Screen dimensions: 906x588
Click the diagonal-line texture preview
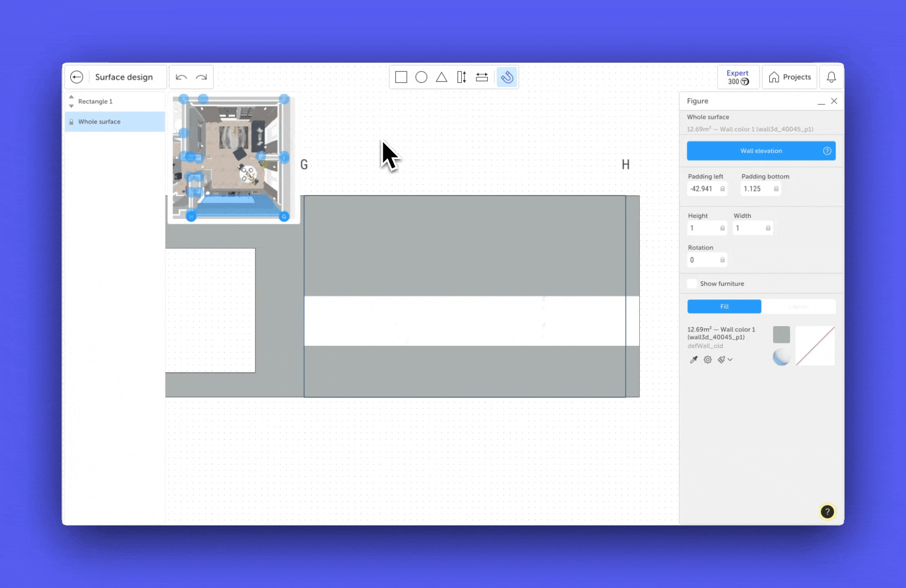coord(815,346)
